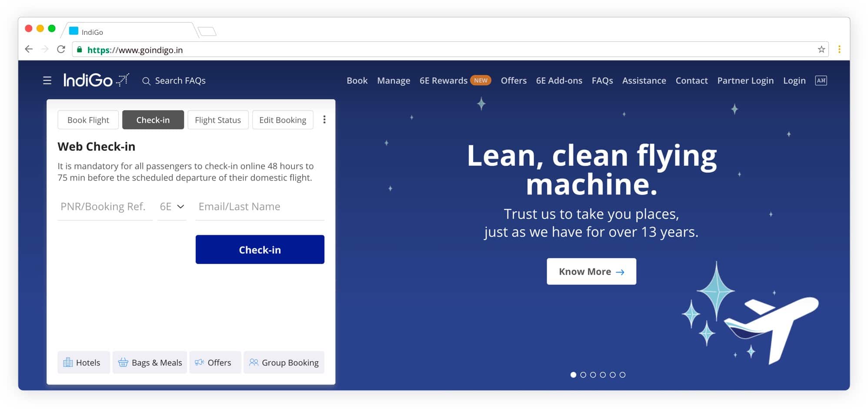868x409 pixels.
Task: Open the Chrome three-dot menu
Action: pyautogui.click(x=839, y=50)
